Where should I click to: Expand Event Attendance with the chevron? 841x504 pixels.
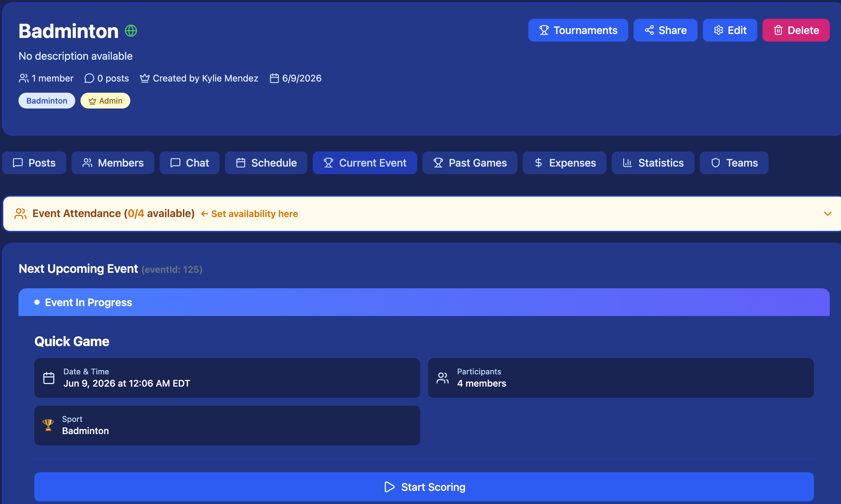tap(827, 214)
